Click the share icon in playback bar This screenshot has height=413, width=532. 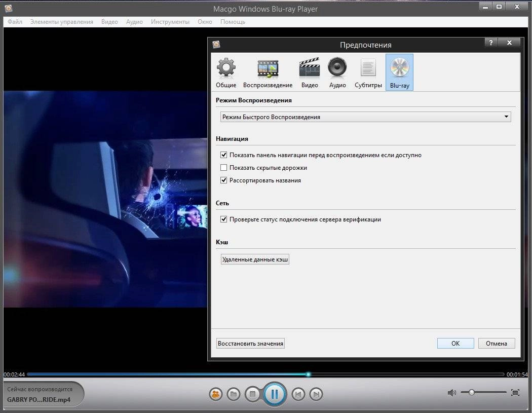pyautogui.click(x=215, y=394)
